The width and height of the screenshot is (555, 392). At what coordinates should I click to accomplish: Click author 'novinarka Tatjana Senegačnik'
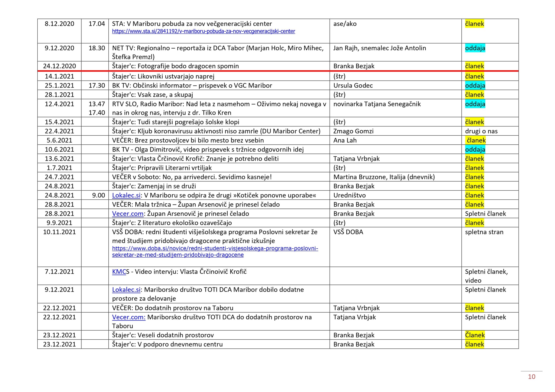(377, 104)
